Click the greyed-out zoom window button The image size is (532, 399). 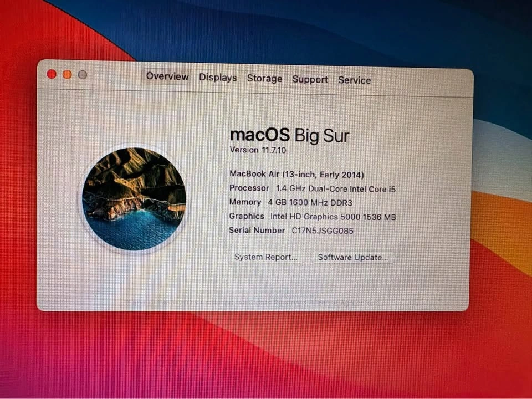83,75
